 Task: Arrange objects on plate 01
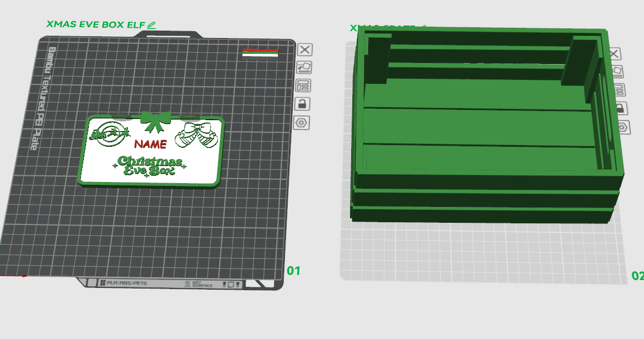[303, 86]
